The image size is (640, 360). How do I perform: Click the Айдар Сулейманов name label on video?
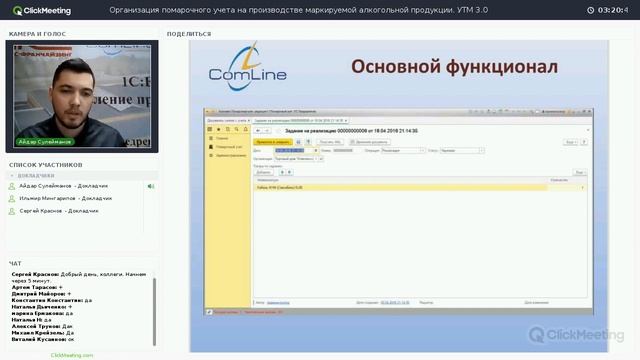coord(45,142)
